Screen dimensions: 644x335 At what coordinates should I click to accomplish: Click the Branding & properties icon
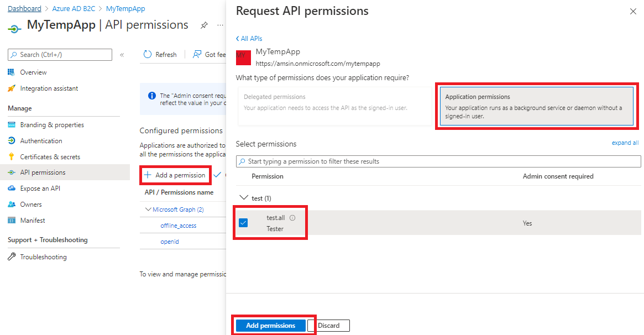coord(11,125)
